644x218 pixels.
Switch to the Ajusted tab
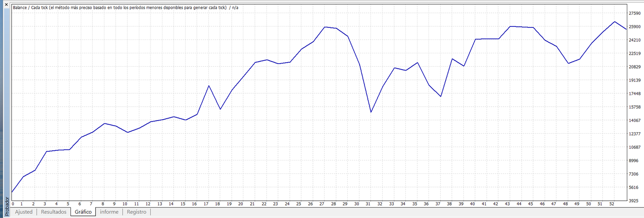click(24, 212)
